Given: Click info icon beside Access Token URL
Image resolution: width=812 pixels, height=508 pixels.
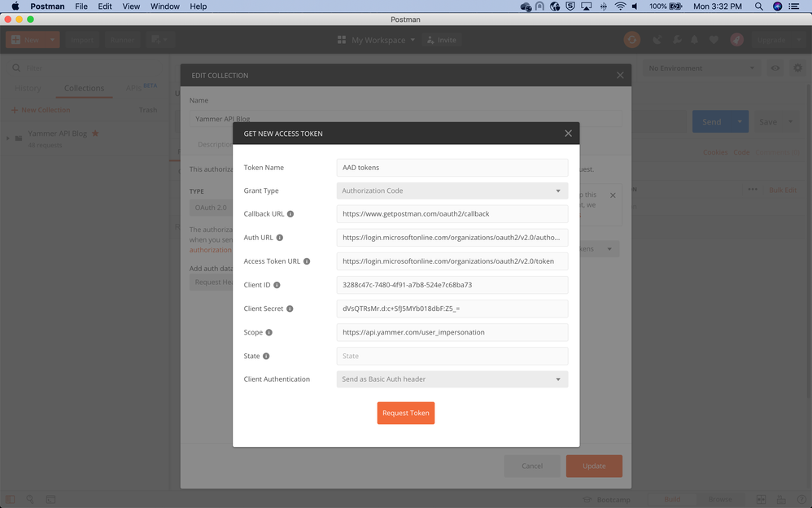Looking at the screenshot, I should coord(307,261).
